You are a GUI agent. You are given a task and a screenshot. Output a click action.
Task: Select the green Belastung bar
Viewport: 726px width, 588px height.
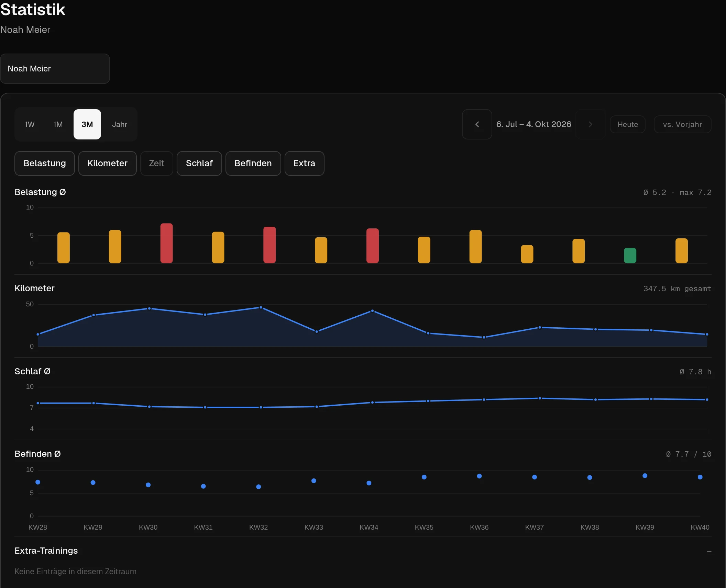point(630,256)
